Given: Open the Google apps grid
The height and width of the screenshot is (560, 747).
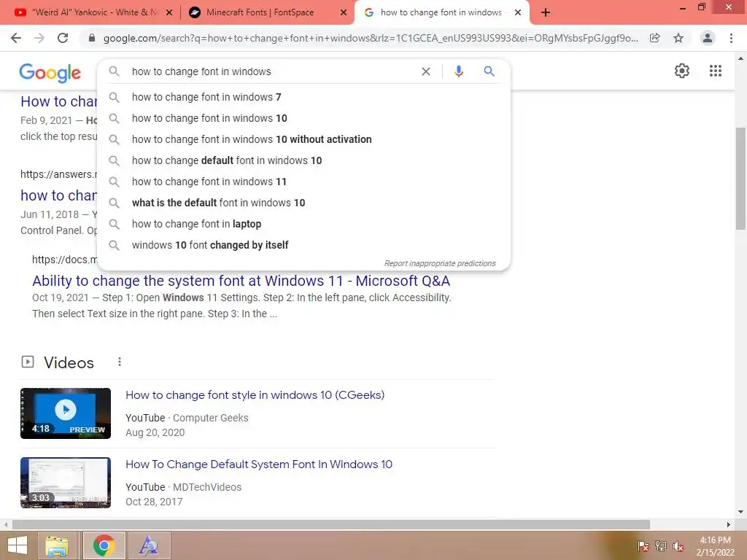Looking at the screenshot, I should (716, 71).
